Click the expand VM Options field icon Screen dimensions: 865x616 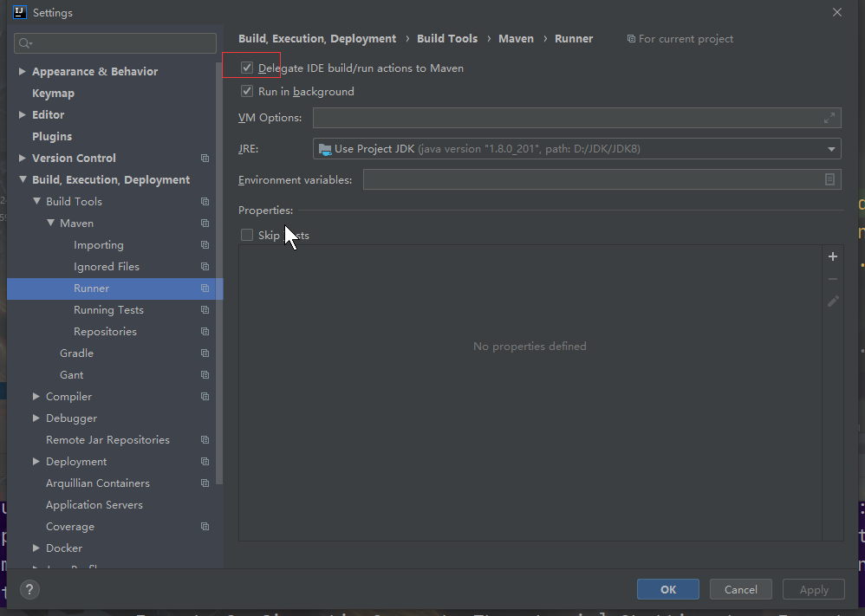[x=829, y=118]
